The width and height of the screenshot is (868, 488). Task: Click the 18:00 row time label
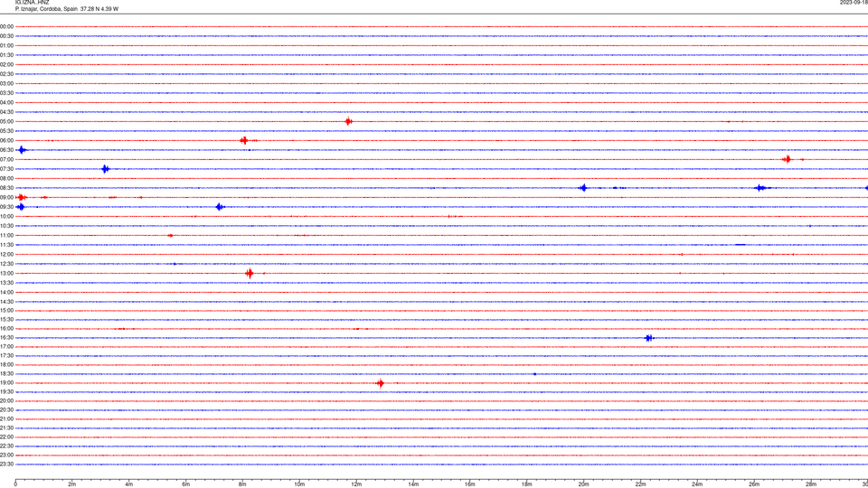pos(6,364)
